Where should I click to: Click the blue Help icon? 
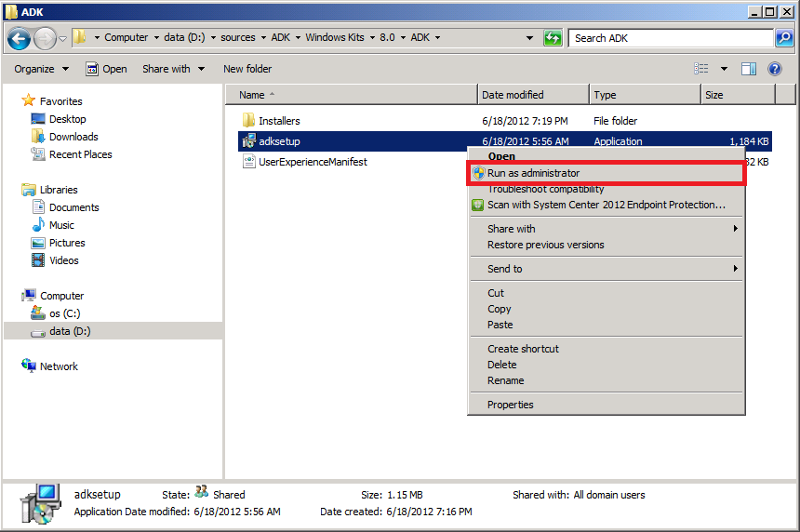(x=775, y=68)
